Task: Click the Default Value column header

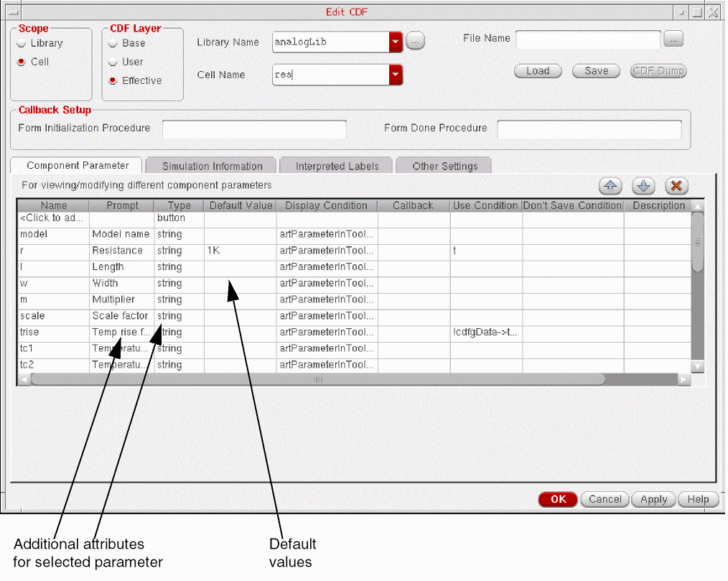Action: (240, 205)
